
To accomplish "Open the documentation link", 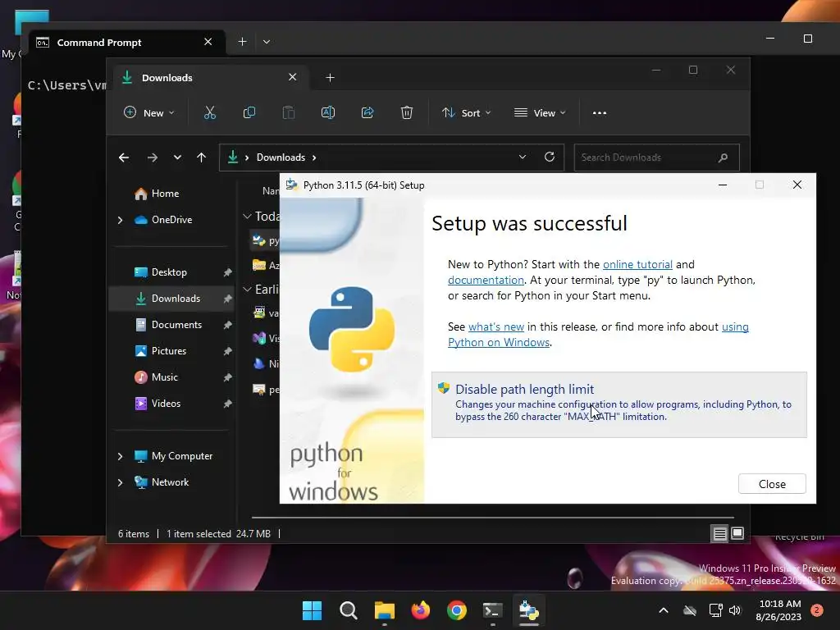I will click(486, 280).
